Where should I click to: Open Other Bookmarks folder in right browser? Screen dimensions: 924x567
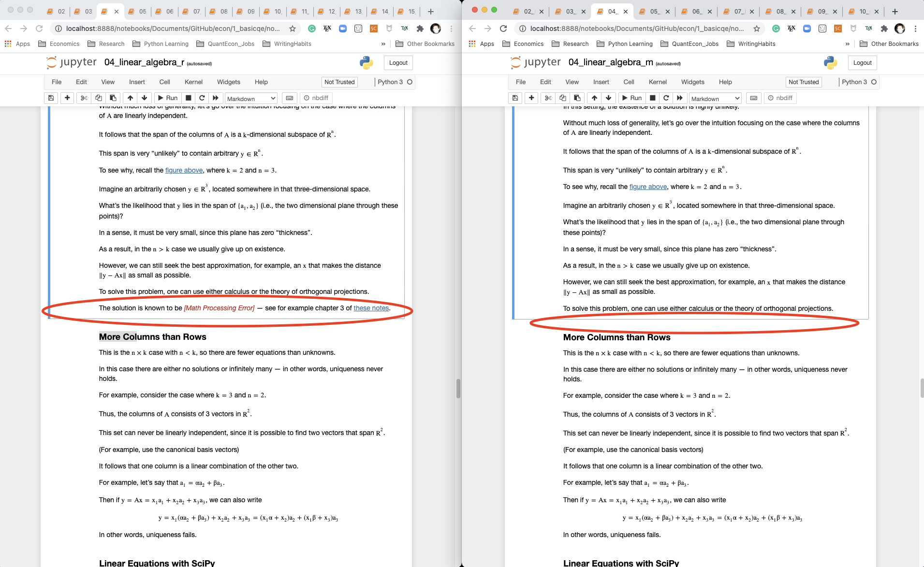(890, 44)
